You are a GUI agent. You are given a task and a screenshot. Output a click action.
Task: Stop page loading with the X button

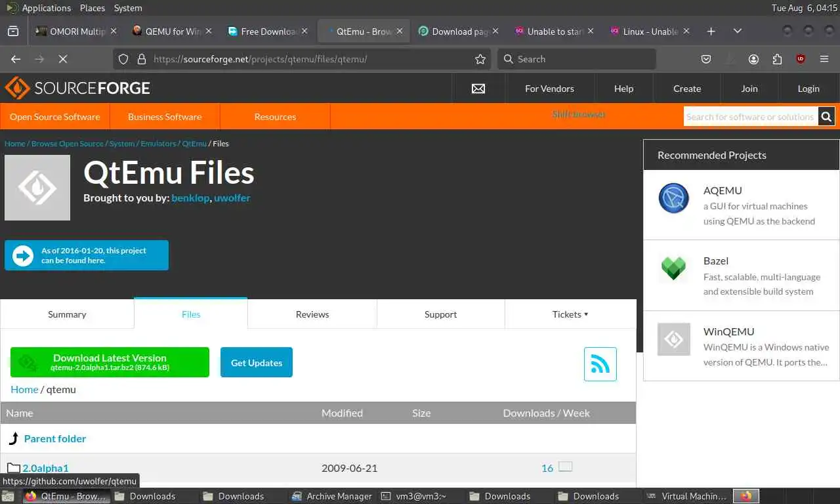pos(63,59)
